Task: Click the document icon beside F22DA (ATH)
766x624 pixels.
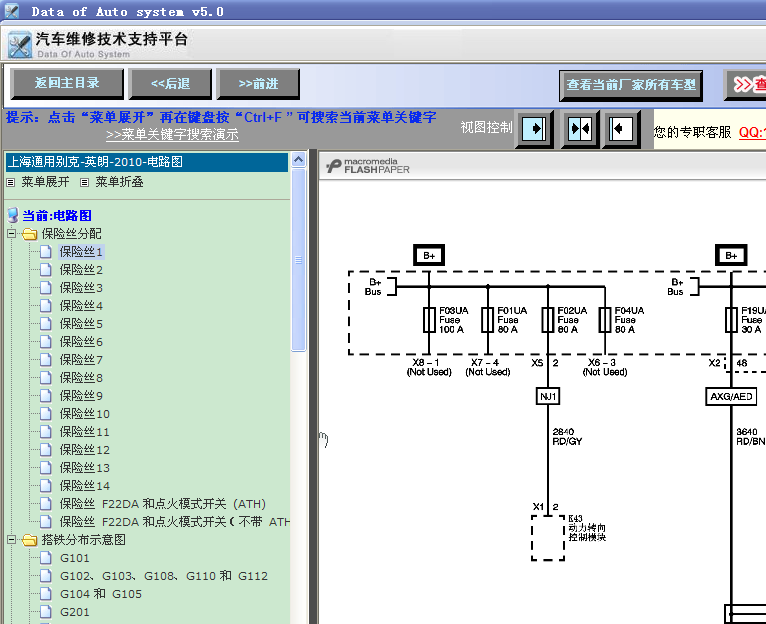Action: click(46, 504)
